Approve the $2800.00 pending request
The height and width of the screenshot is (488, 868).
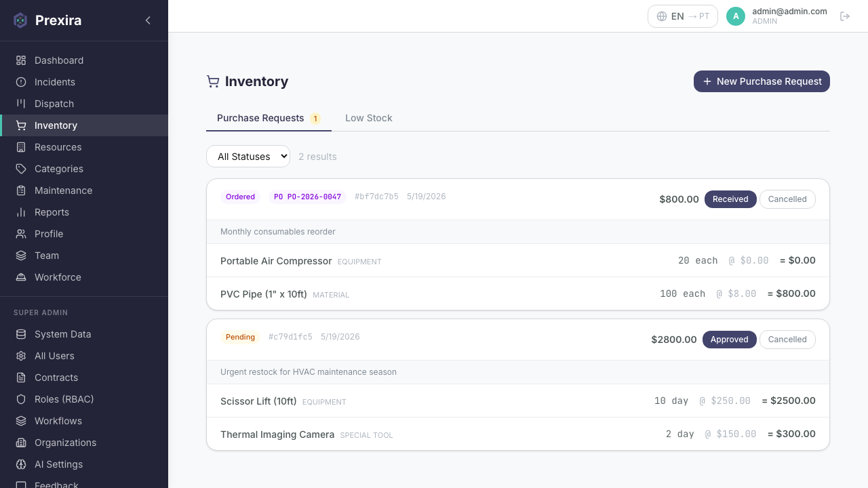(x=729, y=340)
